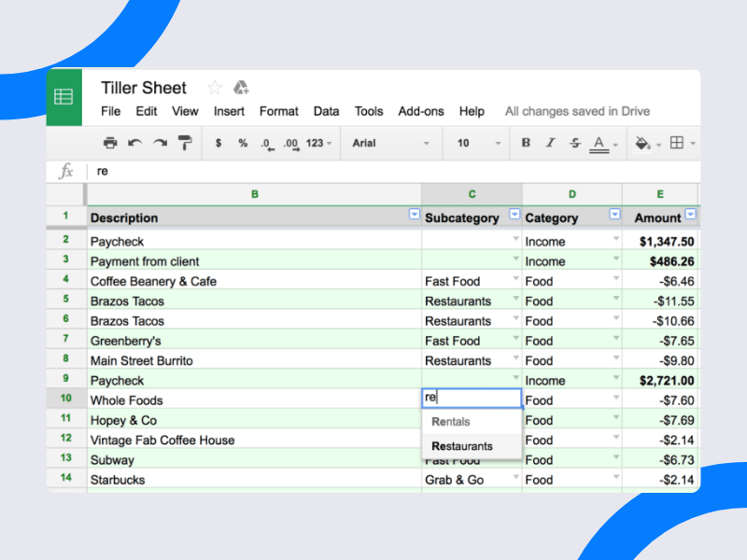Select column D header
The height and width of the screenshot is (560, 747).
tap(572, 194)
